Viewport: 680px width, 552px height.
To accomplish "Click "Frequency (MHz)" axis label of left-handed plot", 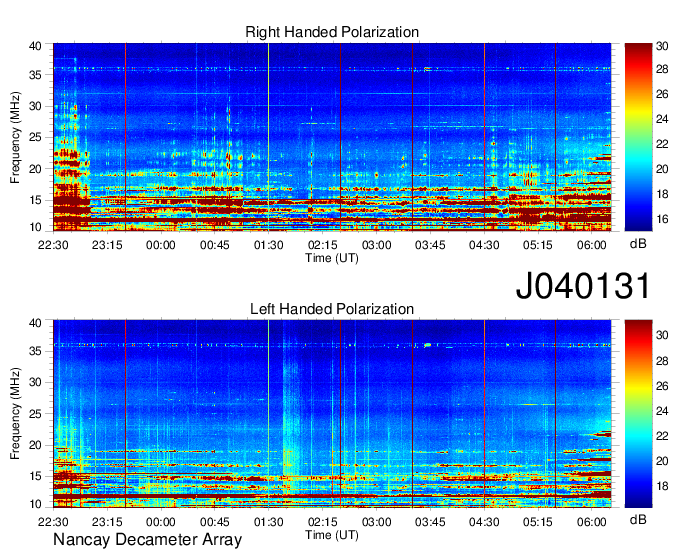I will click(15, 414).
